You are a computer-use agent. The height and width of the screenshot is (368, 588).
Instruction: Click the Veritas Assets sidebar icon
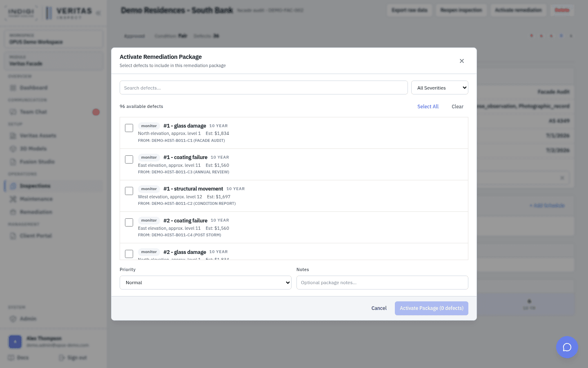pos(13,136)
